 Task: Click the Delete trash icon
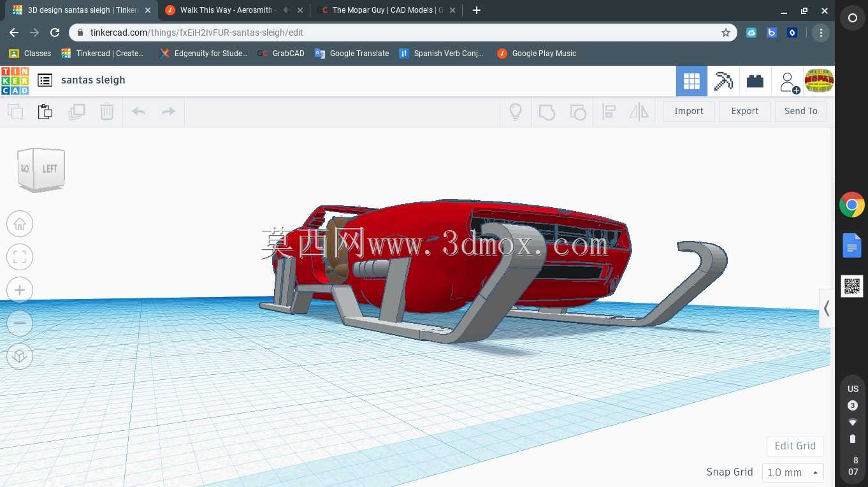pyautogui.click(x=106, y=112)
